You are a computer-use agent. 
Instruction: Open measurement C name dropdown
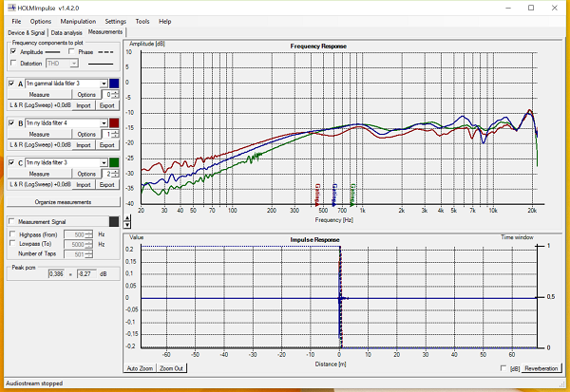pos(104,162)
